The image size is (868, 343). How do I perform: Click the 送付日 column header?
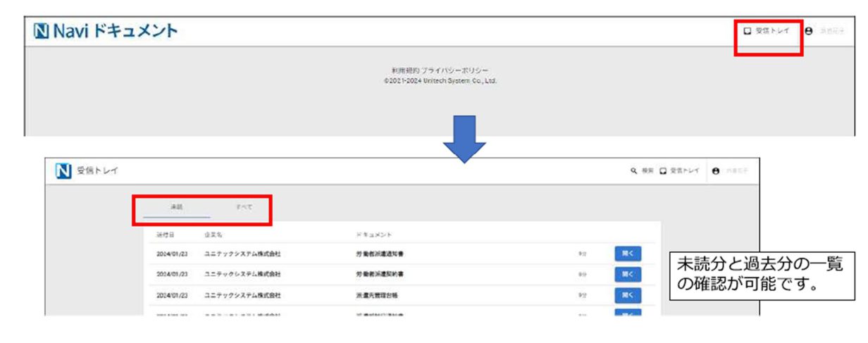pyautogui.click(x=166, y=234)
